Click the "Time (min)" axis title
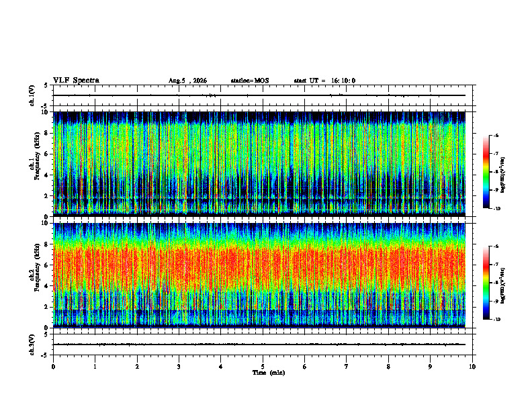This screenshot has width=532, height=411. click(x=269, y=373)
